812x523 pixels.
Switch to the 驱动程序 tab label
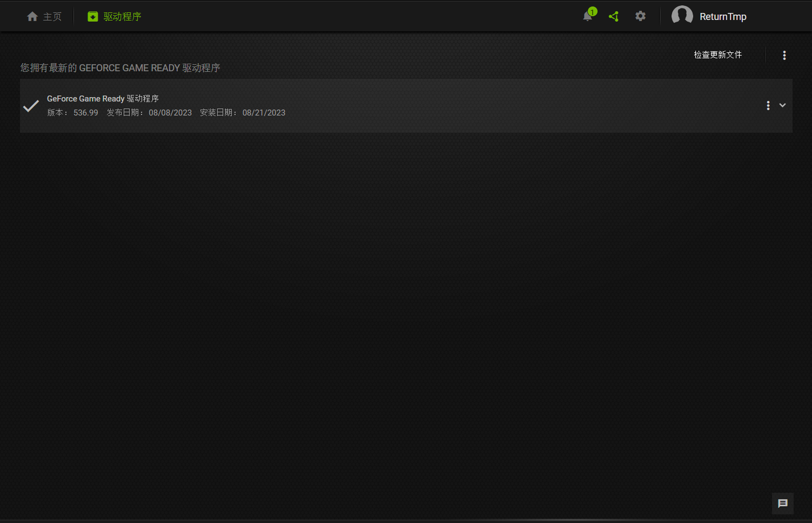[x=122, y=17]
